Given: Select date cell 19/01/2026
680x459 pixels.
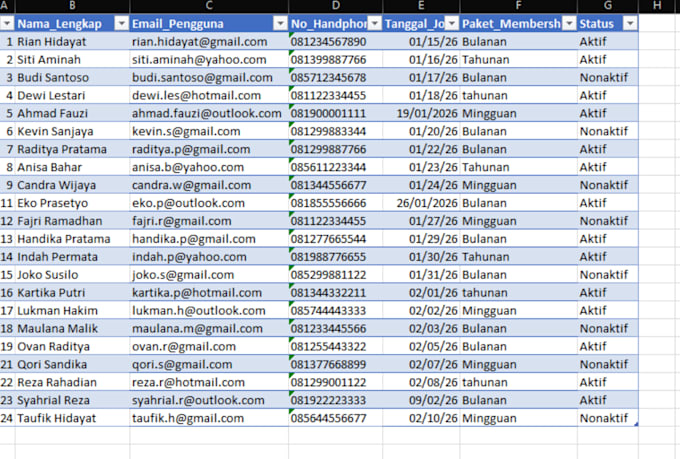Looking at the screenshot, I should click(x=421, y=113).
